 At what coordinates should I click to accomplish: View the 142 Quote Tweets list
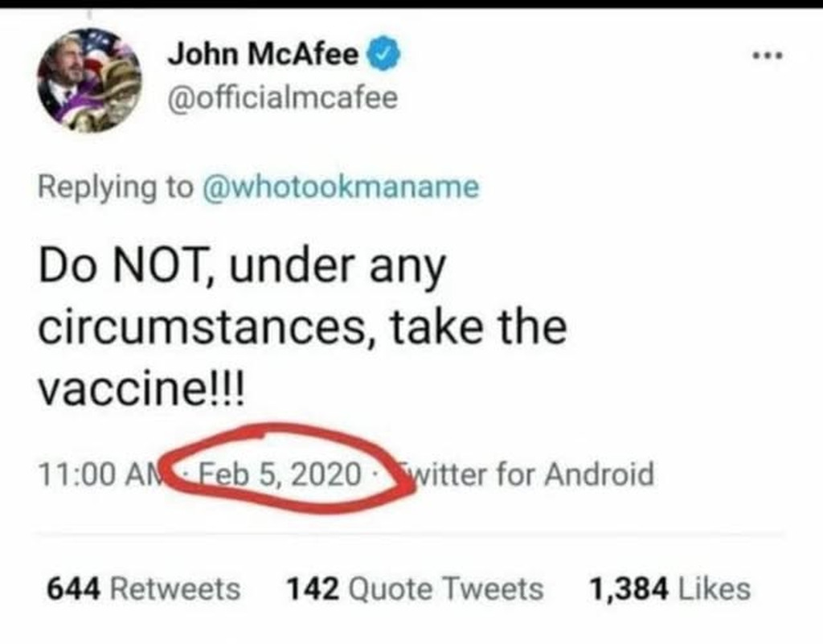click(x=415, y=589)
